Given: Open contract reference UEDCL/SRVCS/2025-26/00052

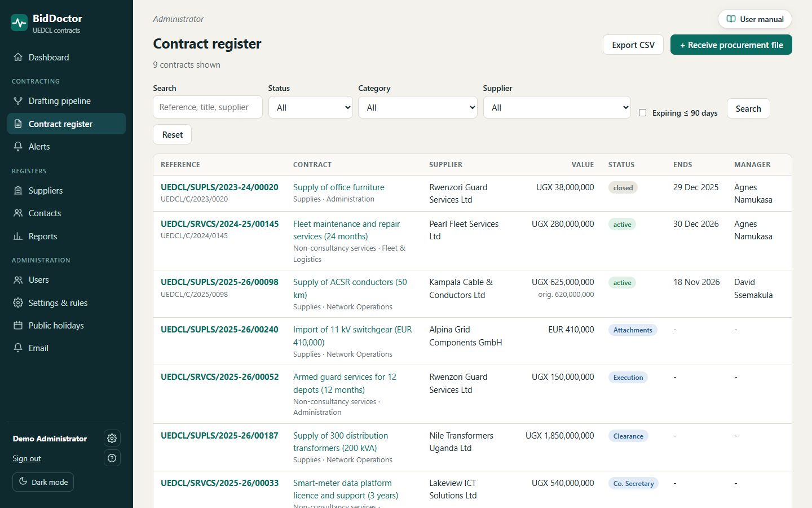Looking at the screenshot, I should click(x=219, y=376).
